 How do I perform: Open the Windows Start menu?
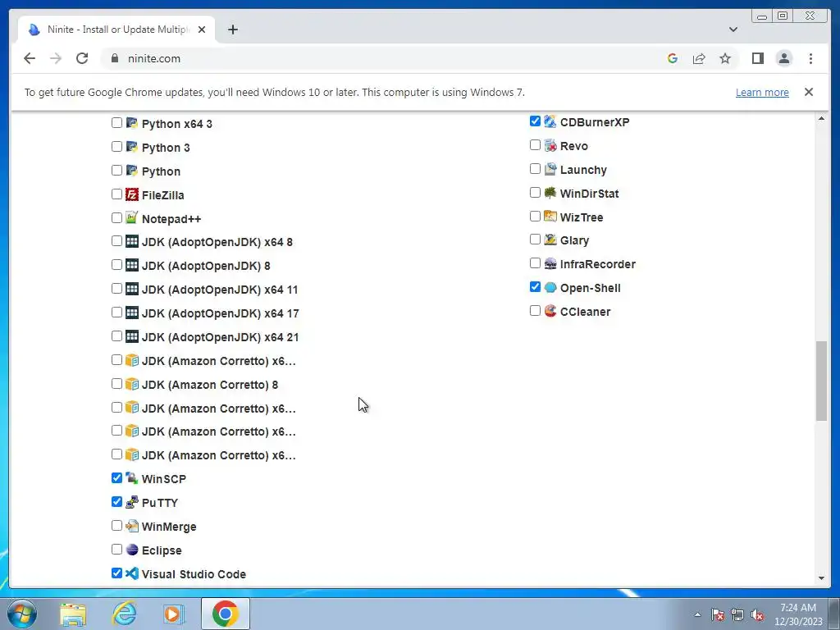point(22,614)
